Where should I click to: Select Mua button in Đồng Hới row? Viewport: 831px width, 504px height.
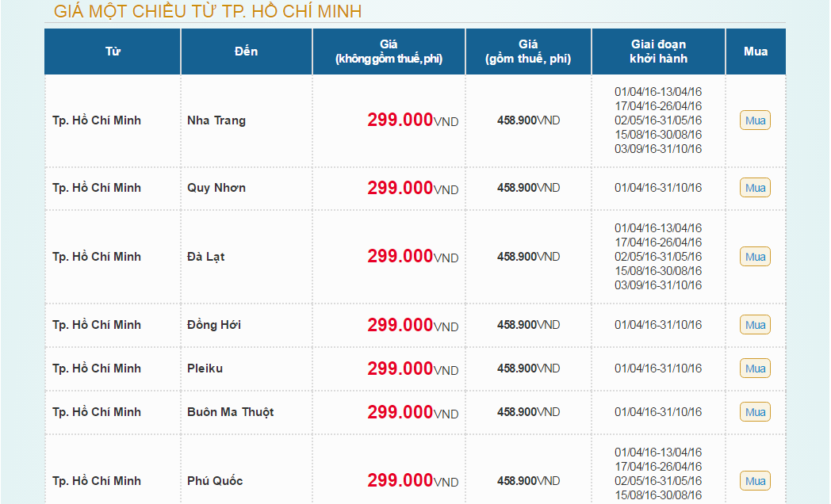tap(755, 325)
